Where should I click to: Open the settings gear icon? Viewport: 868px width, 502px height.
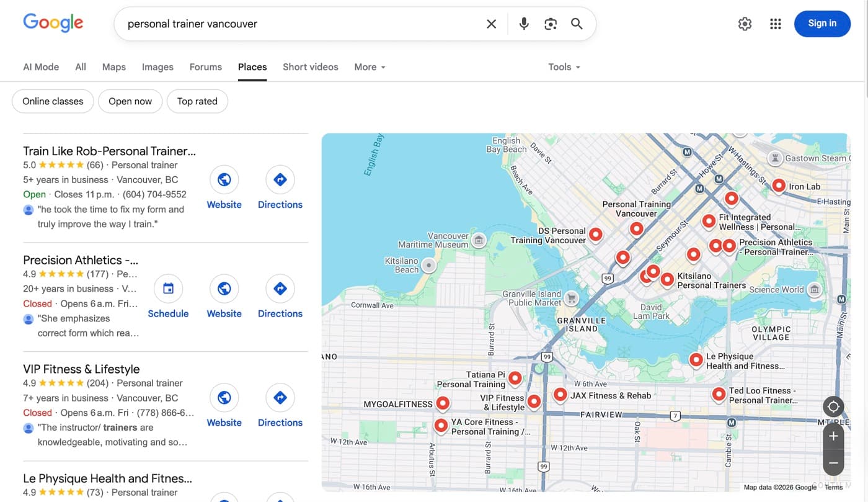(745, 24)
